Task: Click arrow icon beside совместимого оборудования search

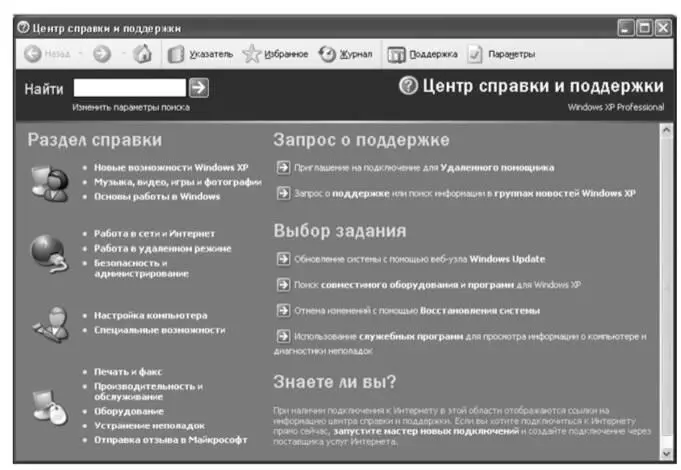Action: pos(283,285)
